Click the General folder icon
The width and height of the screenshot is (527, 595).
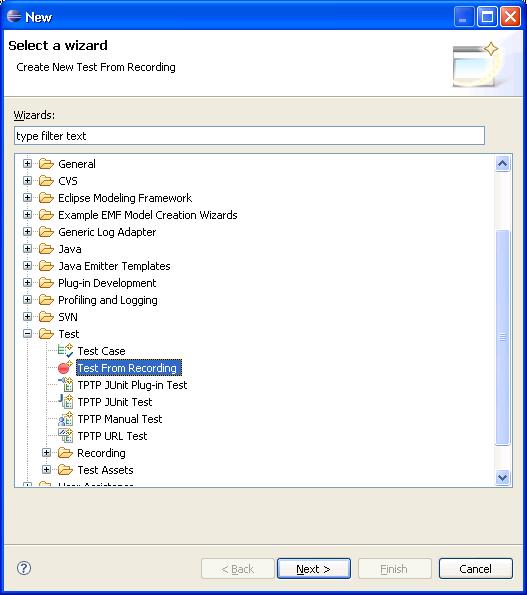point(46,164)
